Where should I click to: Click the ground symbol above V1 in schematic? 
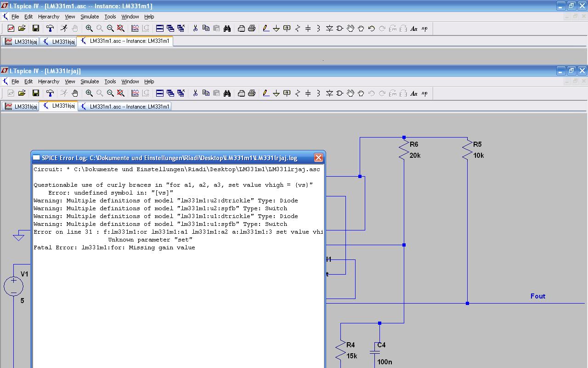pyautogui.click(x=18, y=237)
